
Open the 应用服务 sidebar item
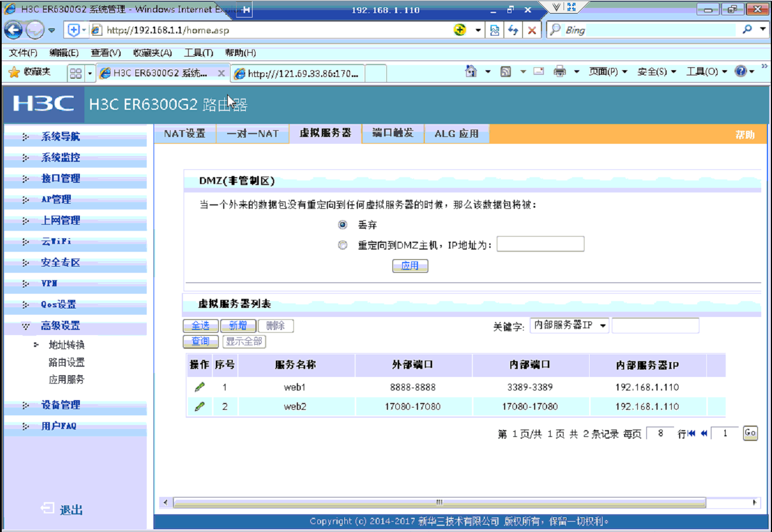66,379
